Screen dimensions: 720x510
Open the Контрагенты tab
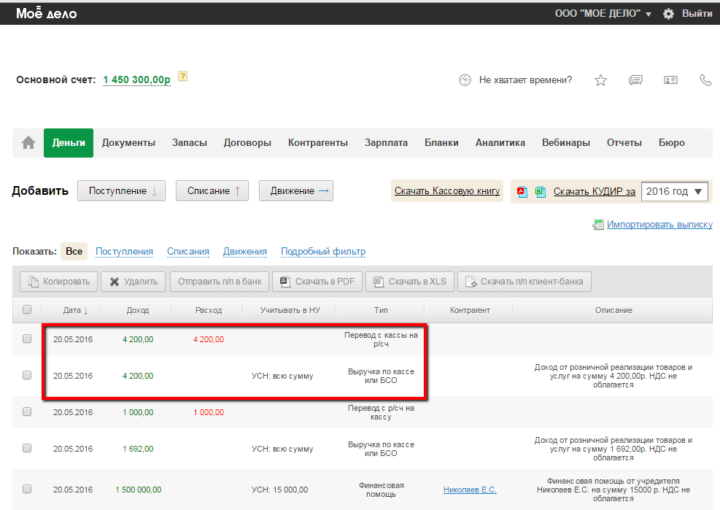318,143
